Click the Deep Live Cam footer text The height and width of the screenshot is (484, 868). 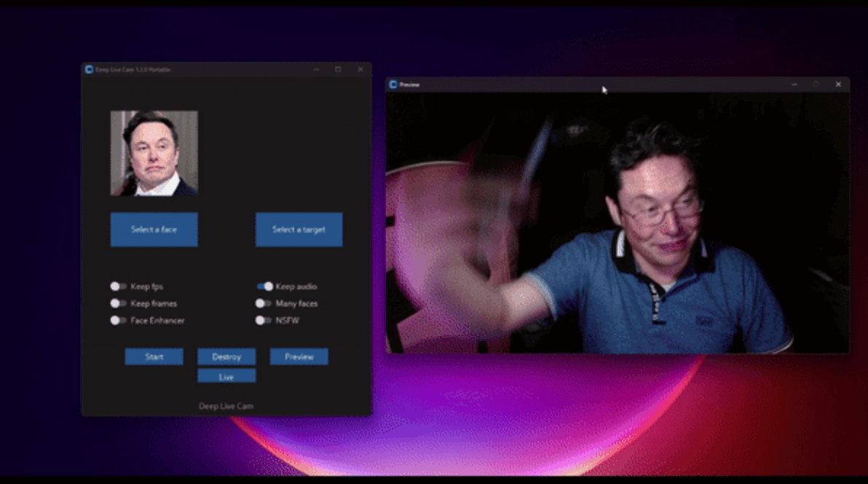[x=226, y=406]
